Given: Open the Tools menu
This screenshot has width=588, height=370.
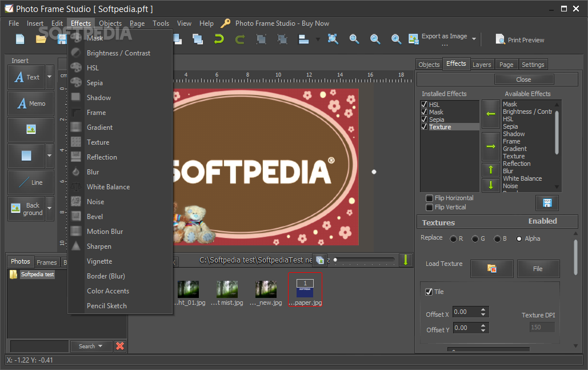Looking at the screenshot, I should tap(161, 23).
